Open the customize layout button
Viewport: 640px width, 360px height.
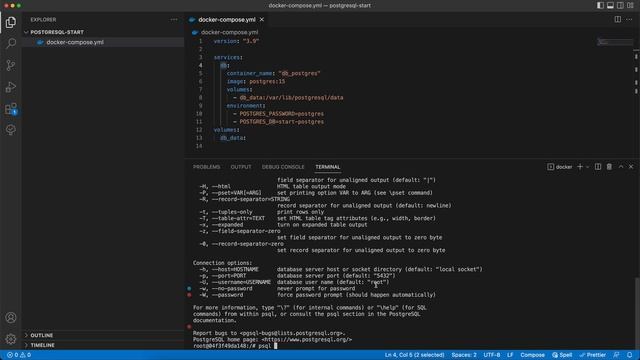(631, 5)
